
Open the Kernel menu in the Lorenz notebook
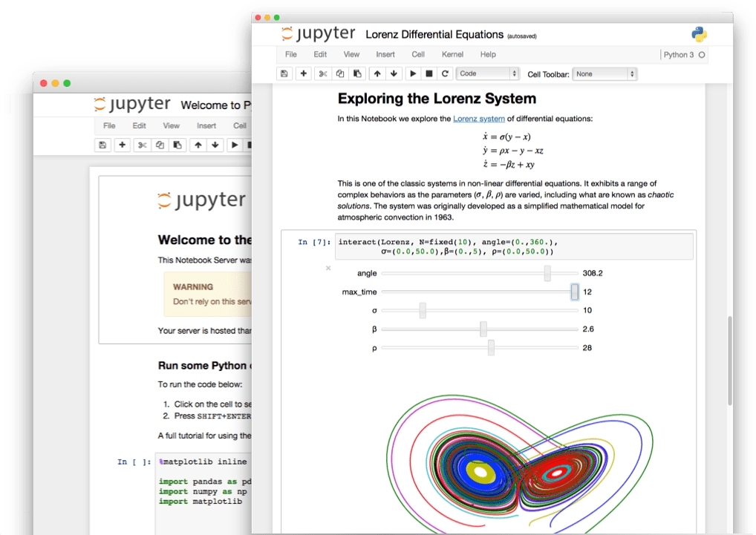click(x=452, y=54)
